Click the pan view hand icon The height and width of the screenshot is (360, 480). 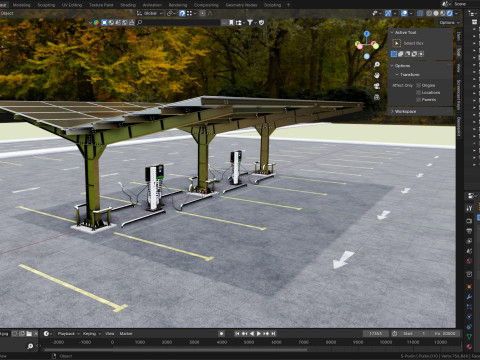pos(377,75)
